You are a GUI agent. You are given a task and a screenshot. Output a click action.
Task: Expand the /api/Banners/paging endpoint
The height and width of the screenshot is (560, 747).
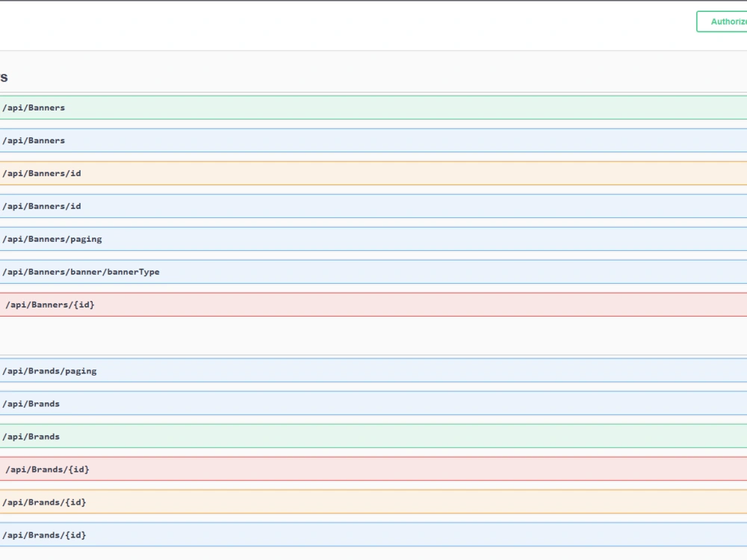point(373,239)
